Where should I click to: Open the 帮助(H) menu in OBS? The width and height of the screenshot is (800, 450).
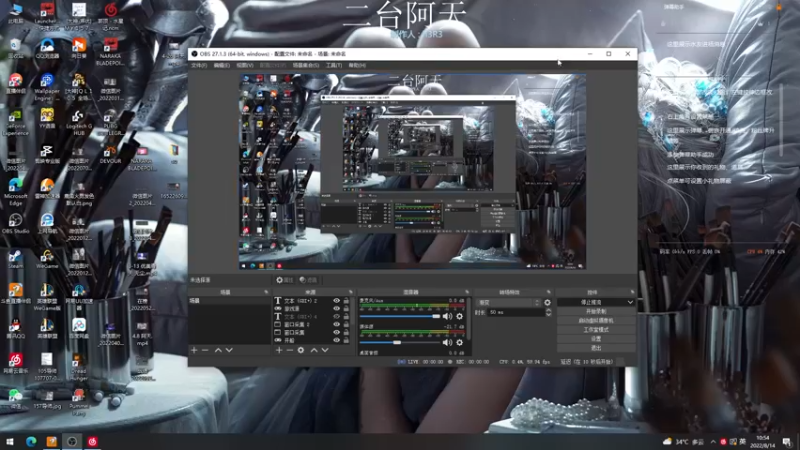[x=357, y=65]
